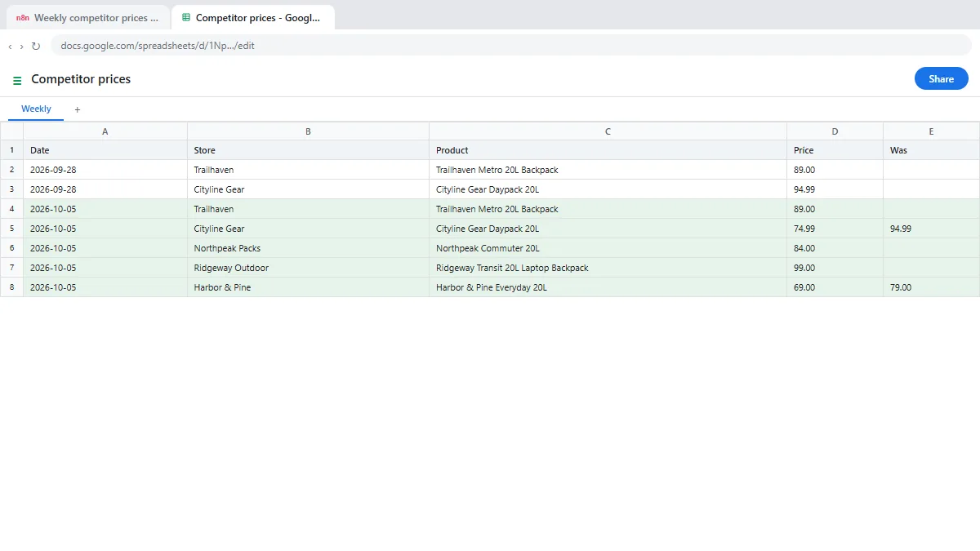Open the Share dialog
This screenshot has width=980, height=551.
coord(941,79)
